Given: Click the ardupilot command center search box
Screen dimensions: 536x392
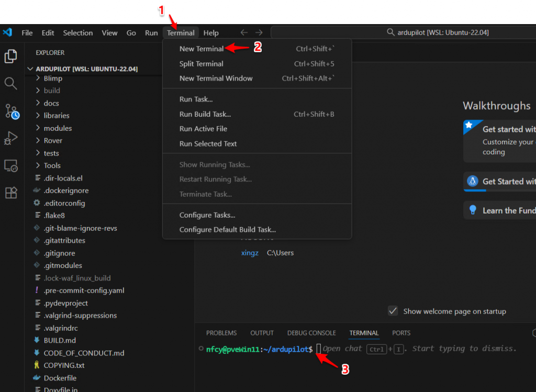Looking at the screenshot, I should (x=403, y=32).
